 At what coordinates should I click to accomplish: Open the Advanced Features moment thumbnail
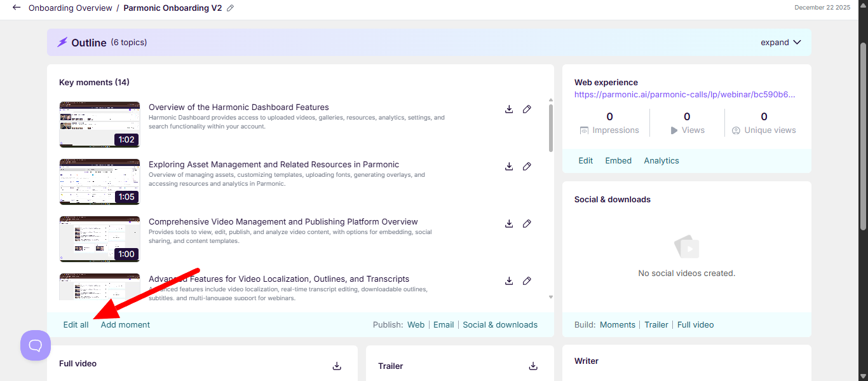coord(99,287)
